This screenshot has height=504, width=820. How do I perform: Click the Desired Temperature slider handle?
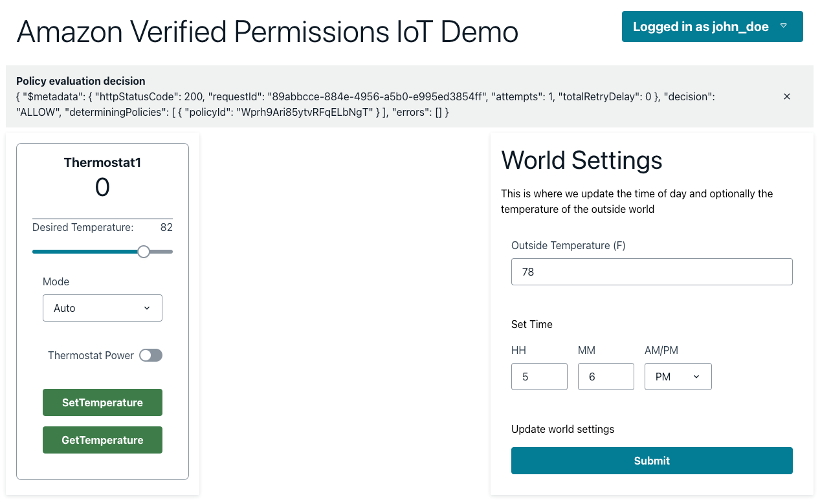point(144,252)
